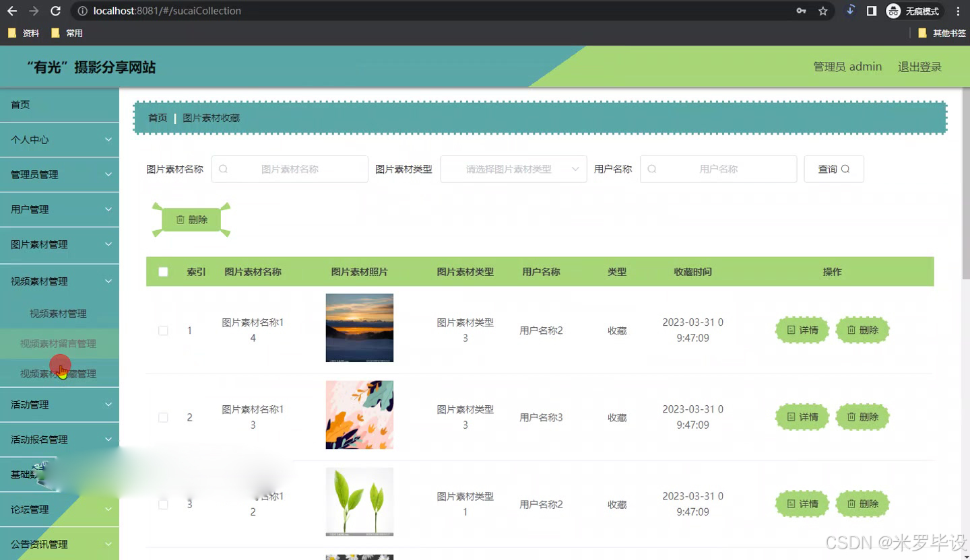Image resolution: width=970 pixels, height=560 pixels.
Task: Open 图片素材类型 select dropdown
Action: 513,169
